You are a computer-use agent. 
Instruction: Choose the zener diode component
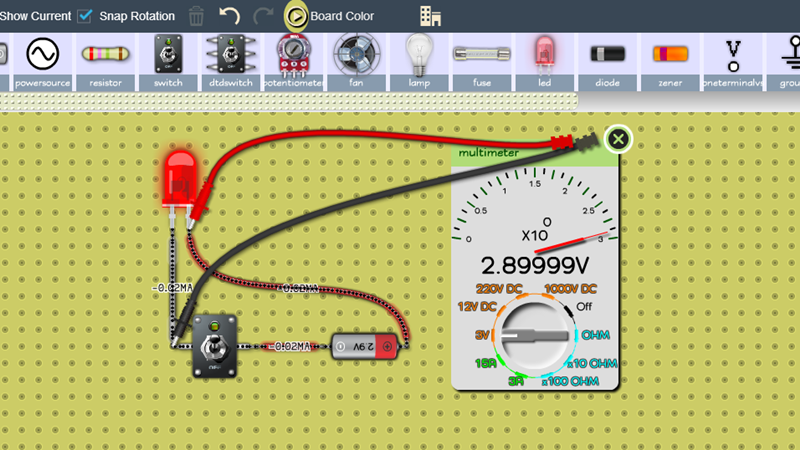[x=669, y=60]
